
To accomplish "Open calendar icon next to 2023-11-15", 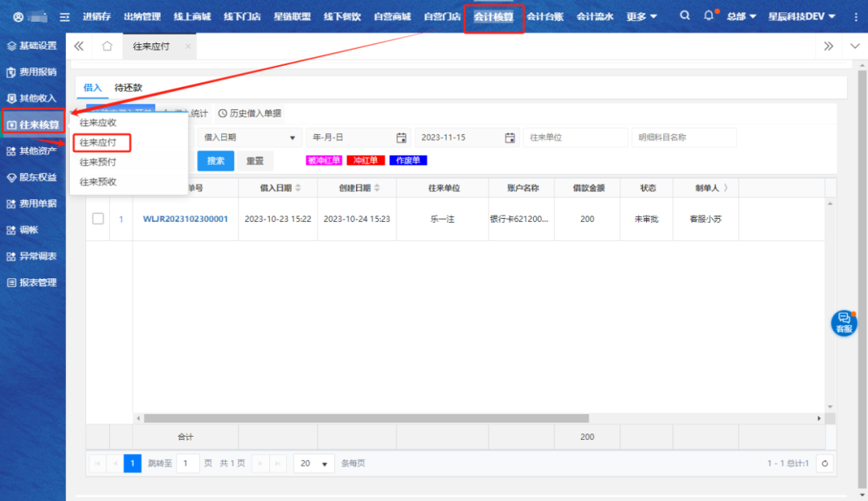I will (x=510, y=138).
